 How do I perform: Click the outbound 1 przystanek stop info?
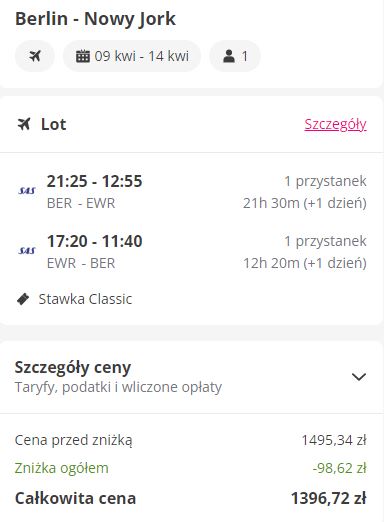tap(325, 181)
